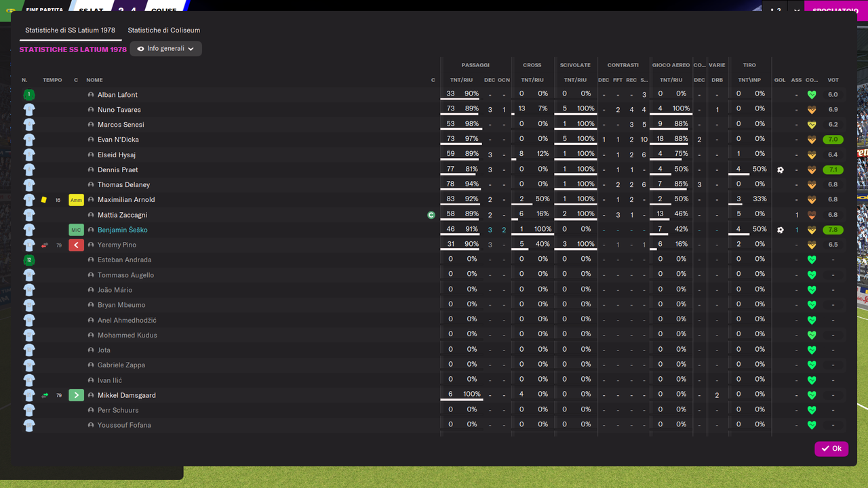
Task: Click the green substitution badge in Damsgaard's row
Action: click(x=76, y=395)
